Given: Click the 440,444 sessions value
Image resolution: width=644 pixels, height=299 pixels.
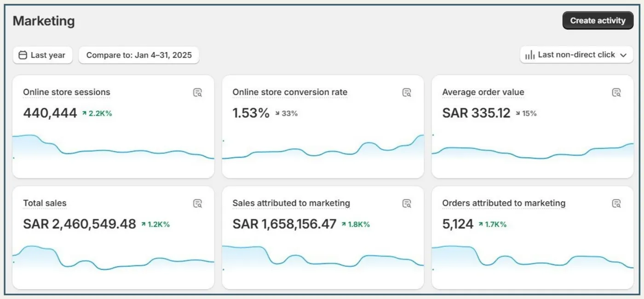Looking at the screenshot, I should coord(50,113).
